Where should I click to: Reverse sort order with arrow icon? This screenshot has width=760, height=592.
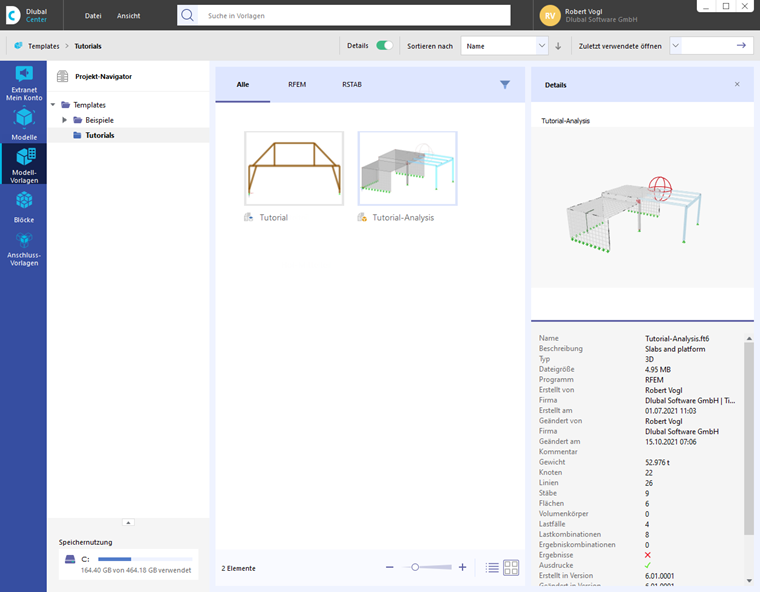point(558,46)
